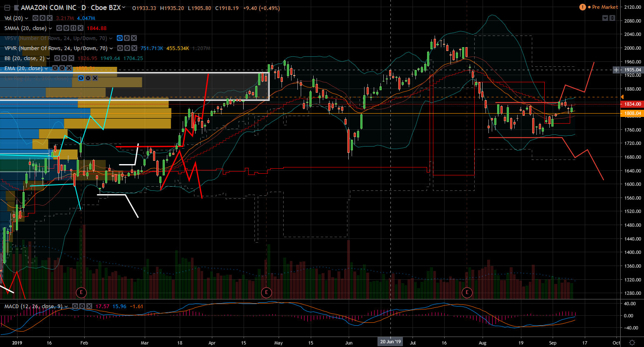Viewport: 644px width, 347px height.
Task: View source code of SMMA indicator
Action: pos(73,28)
